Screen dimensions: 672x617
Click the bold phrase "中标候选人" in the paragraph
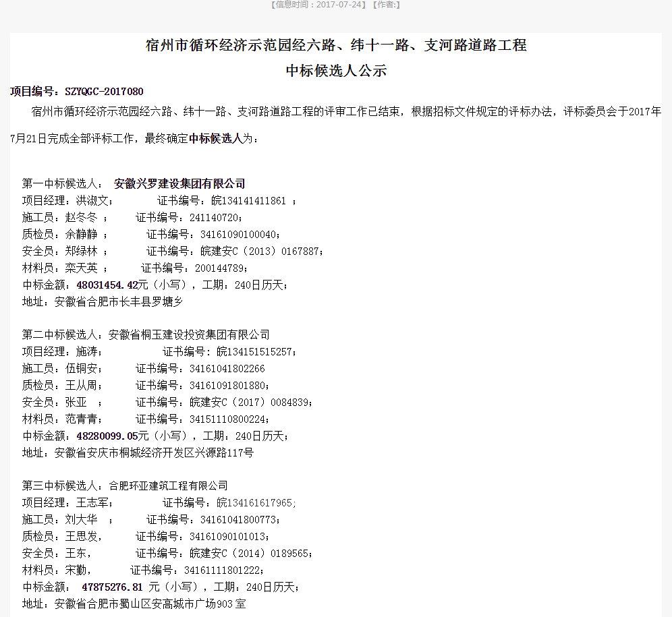pos(216,138)
